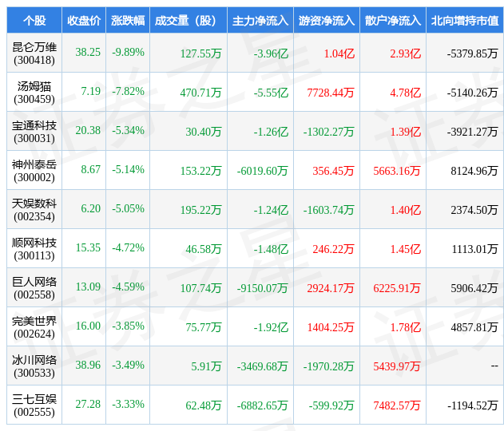The image size is (504, 431).
Task: Click volume 127.55万
Action: (201, 53)
